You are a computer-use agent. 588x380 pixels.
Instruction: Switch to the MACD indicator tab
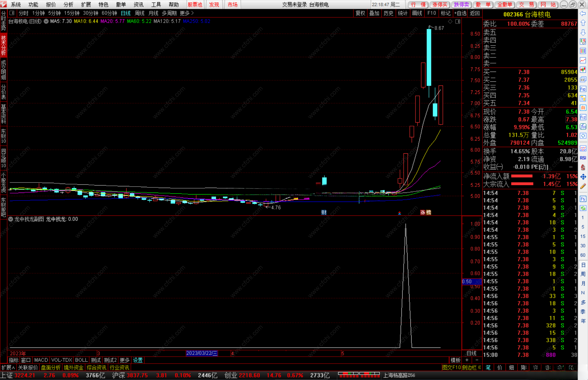[41, 360]
